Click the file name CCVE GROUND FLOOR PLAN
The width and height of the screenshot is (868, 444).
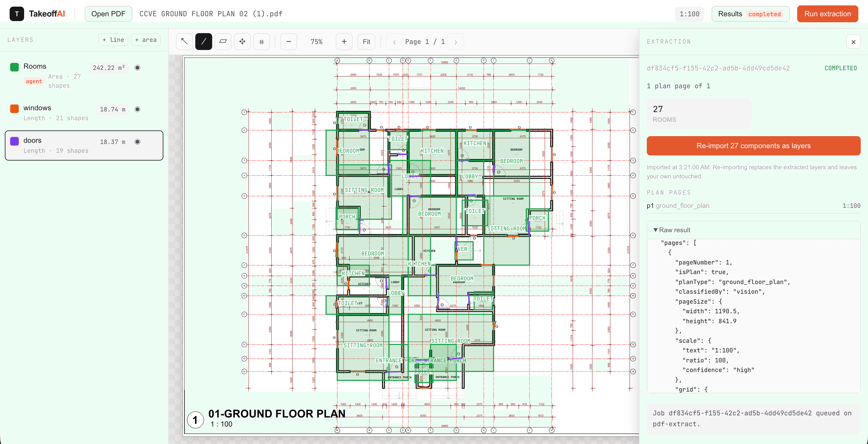(x=211, y=14)
